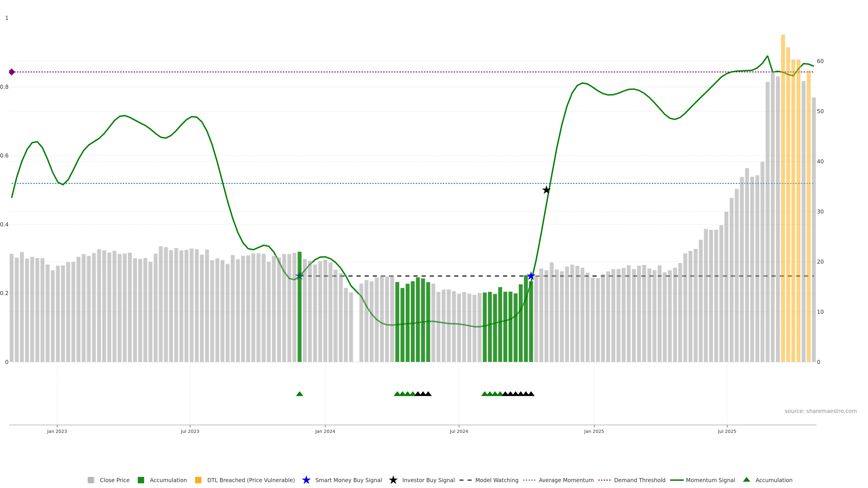Click the blue star marker near late 2024
Viewport: 868px width, 488px height.
pyautogui.click(x=531, y=276)
